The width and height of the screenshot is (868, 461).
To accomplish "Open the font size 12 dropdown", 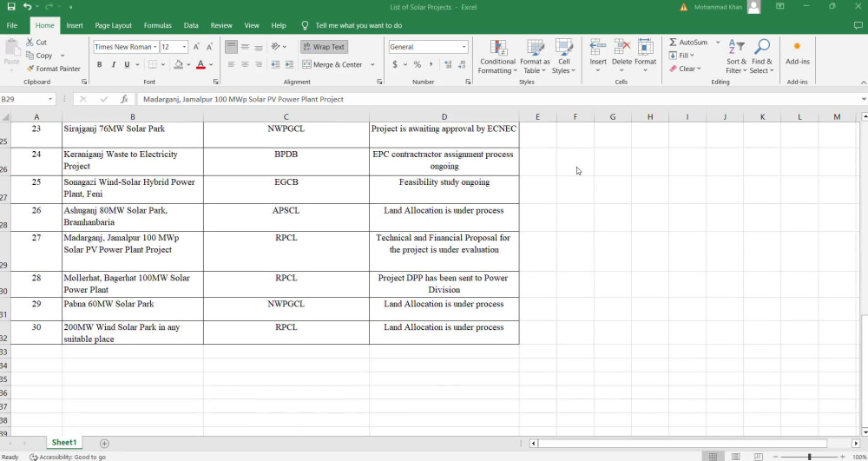I will pyautogui.click(x=184, y=47).
